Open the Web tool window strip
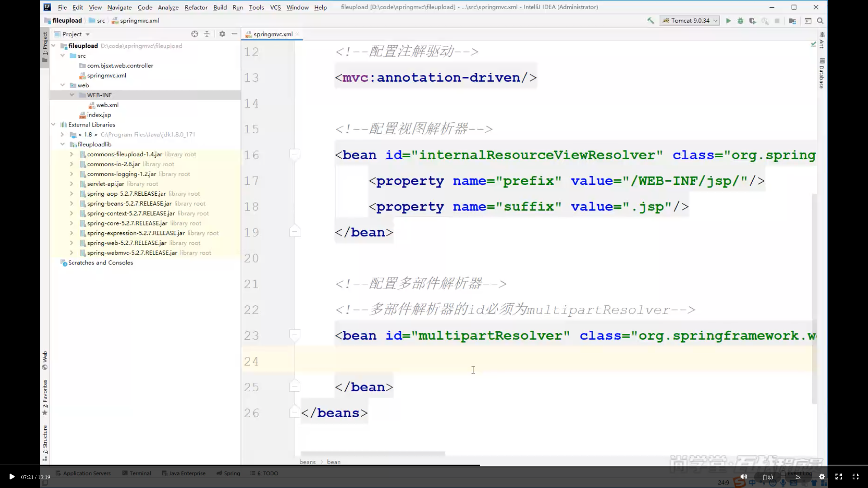The image size is (868, 488). [x=45, y=360]
